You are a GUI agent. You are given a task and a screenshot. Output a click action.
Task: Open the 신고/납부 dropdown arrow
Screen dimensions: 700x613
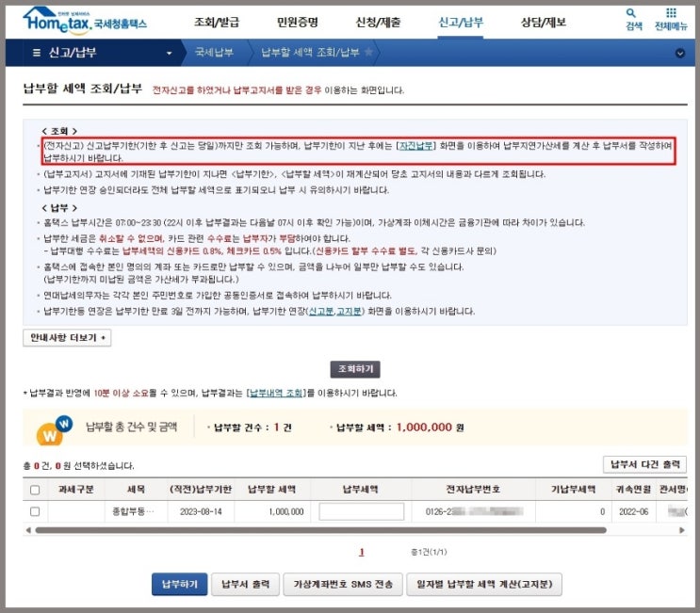click(169, 53)
